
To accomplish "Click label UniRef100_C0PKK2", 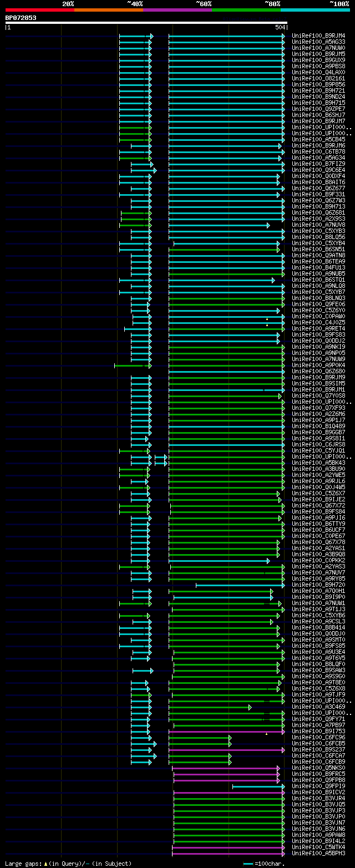I will tap(318, 560).
